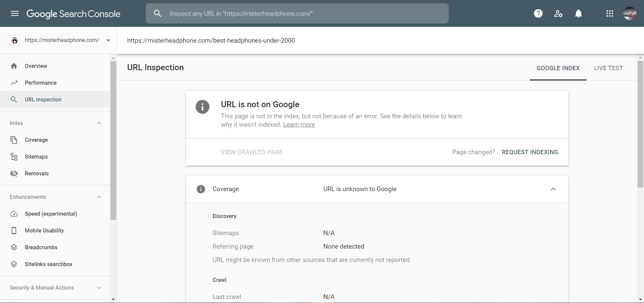Click the sidebar vertical scrollbar

[x=113, y=140]
